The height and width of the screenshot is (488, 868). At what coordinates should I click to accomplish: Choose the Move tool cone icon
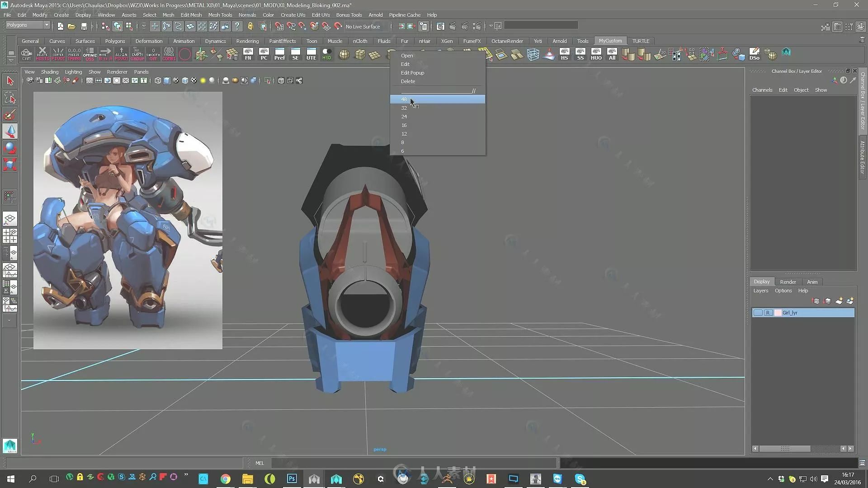pyautogui.click(x=10, y=131)
